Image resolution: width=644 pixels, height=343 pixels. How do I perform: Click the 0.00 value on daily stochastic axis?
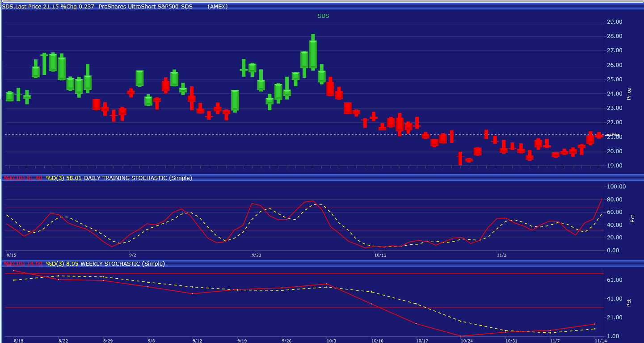click(613, 250)
